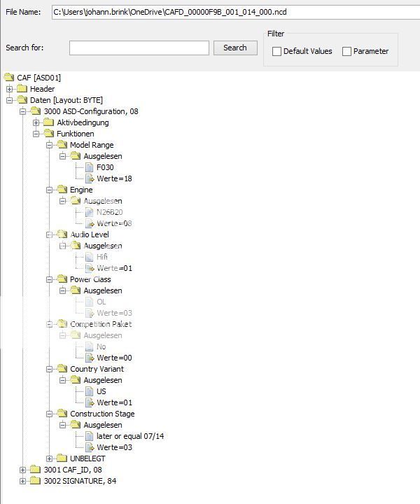
Task: Select the 3000 ASD-Configuration, 08 tree item
Action: coord(91,111)
